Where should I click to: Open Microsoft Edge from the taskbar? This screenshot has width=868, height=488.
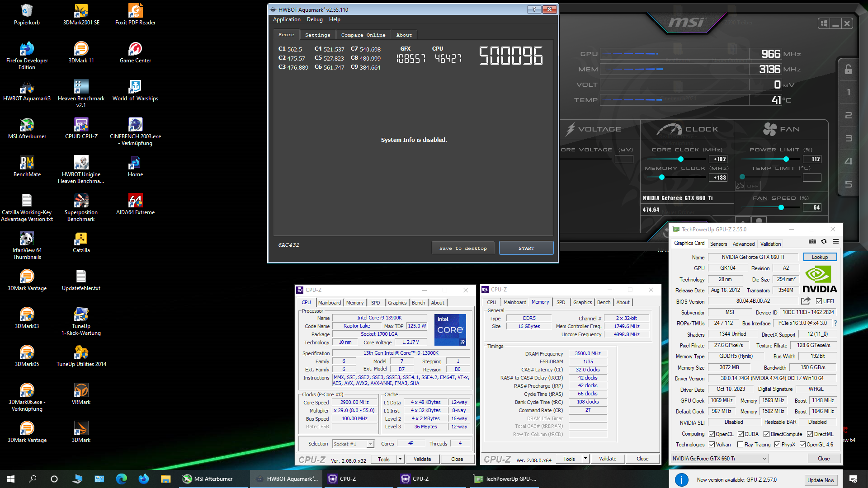click(122, 479)
